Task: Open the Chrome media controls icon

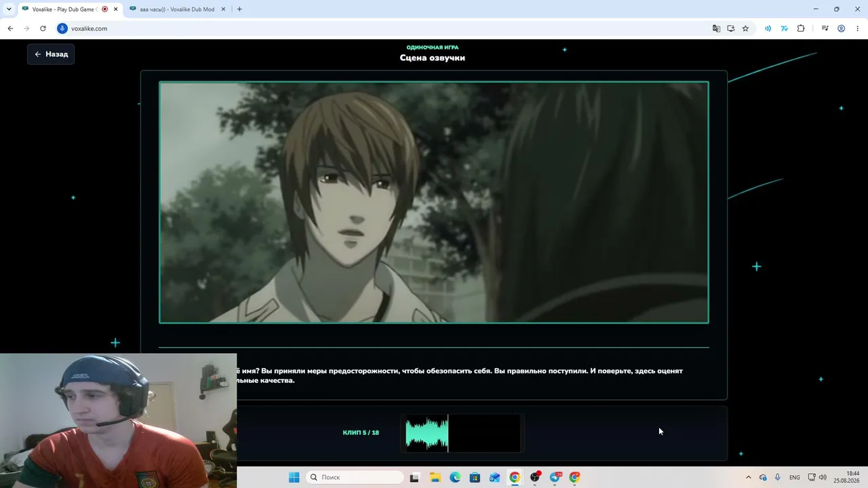Action: click(825, 28)
